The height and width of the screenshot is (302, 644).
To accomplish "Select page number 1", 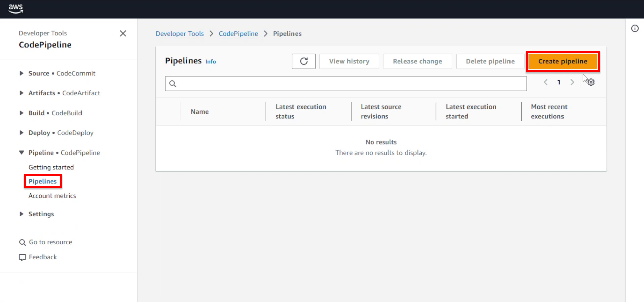I will coord(559,82).
